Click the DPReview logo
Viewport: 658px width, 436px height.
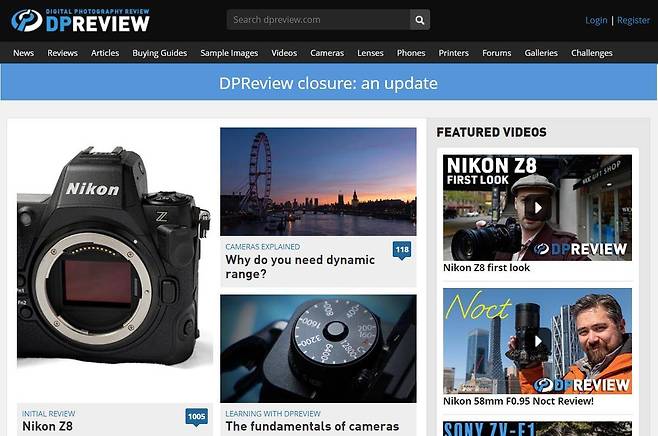(80, 20)
